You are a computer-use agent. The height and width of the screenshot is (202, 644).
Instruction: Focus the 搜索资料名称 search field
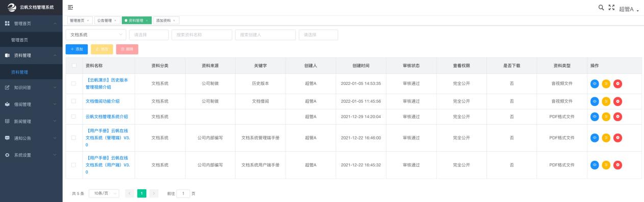pyautogui.click(x=201, y=35)
